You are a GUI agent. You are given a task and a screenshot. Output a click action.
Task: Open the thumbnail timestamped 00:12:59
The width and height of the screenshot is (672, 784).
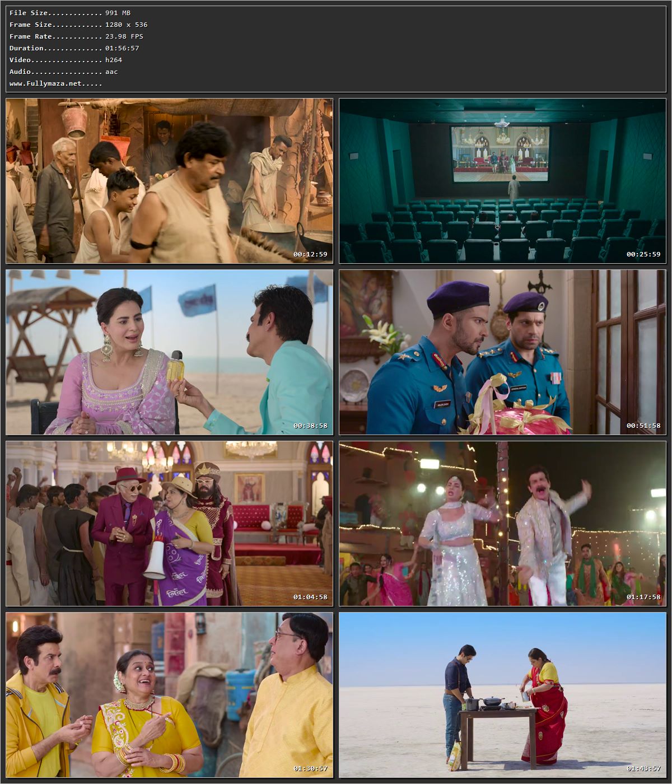pyautogui.click(x=169, y=181)
